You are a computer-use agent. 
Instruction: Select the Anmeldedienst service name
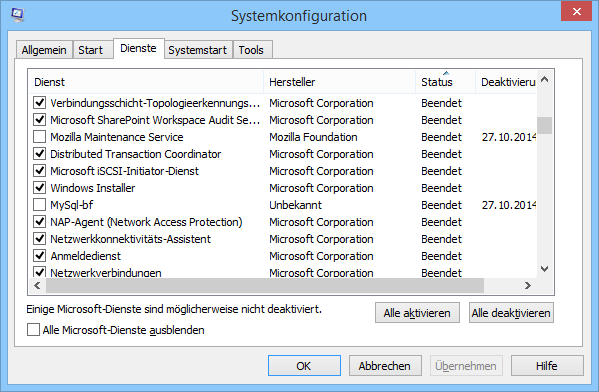[x=86, y=256]
